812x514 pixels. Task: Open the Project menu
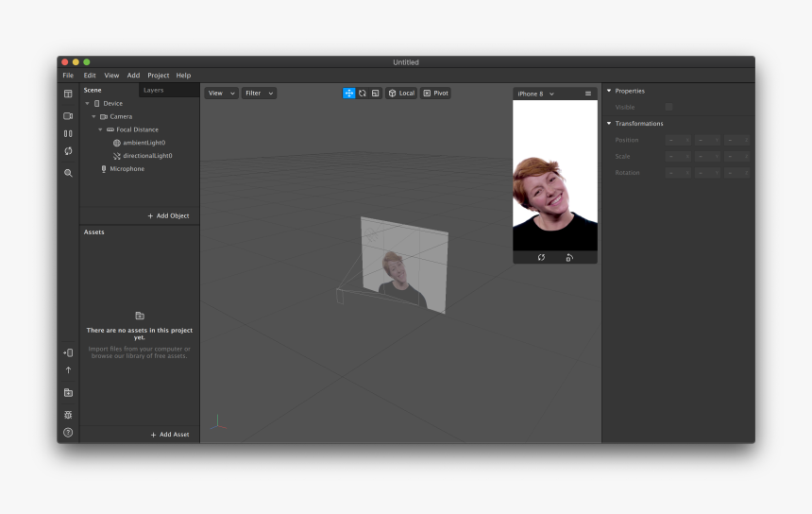(x=158, y=76)
